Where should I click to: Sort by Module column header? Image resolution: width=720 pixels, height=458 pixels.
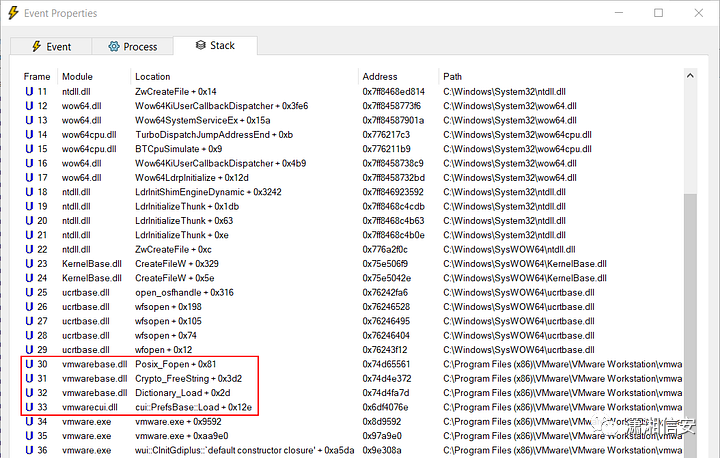tap(77, 76)
